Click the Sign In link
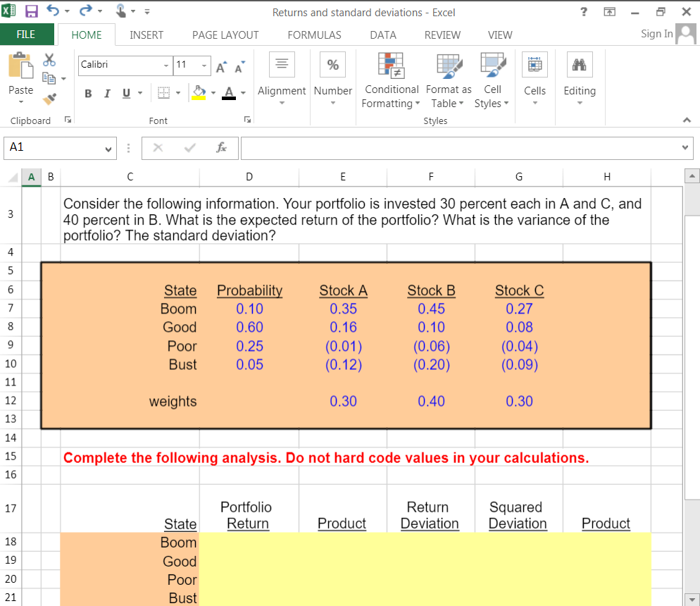The width and height of the screenshot is (700, 606). 656,33
